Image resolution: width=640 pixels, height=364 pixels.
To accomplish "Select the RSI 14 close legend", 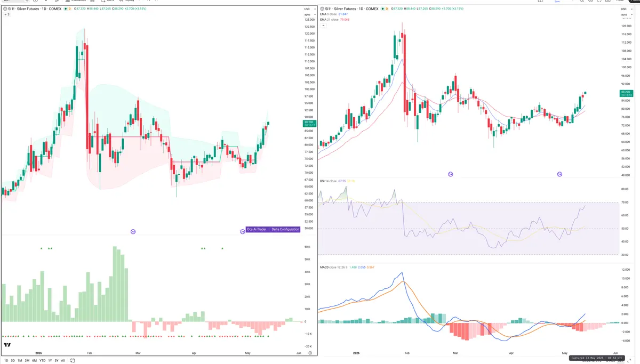I will pos(328,181).
